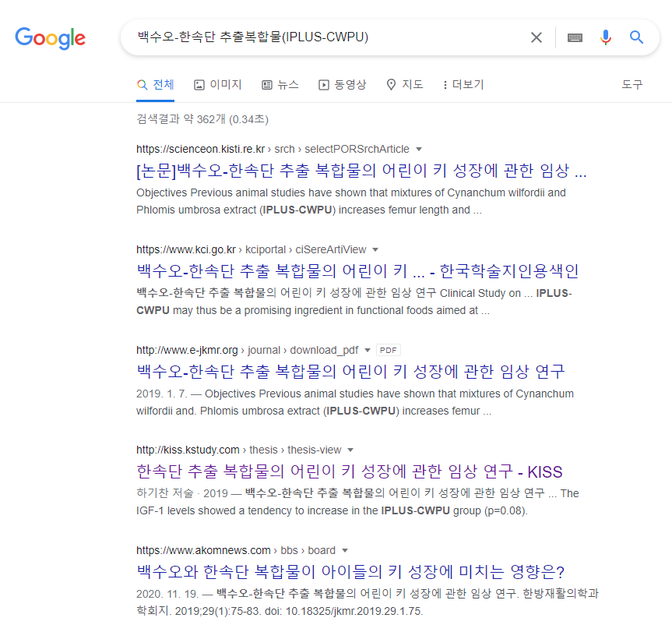Viewport: 672px width, 632px height.
Task: Click the Google logo
Action: (51, 37)
